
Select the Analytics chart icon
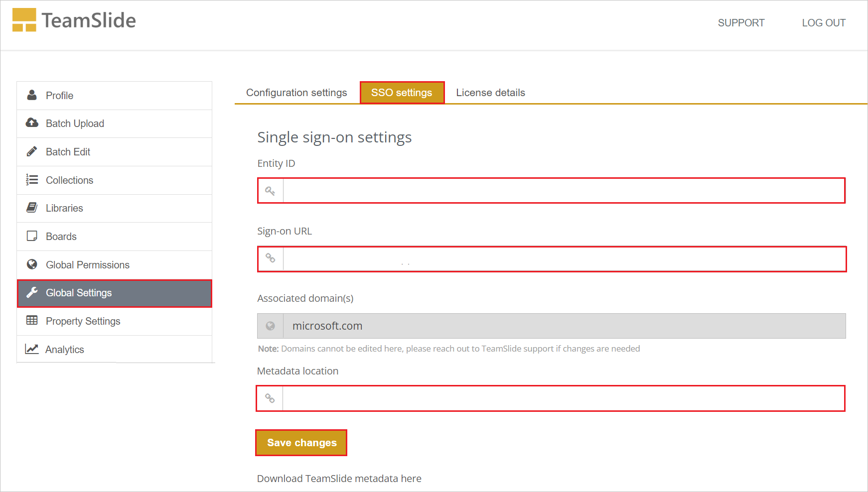tap(32, 349)
